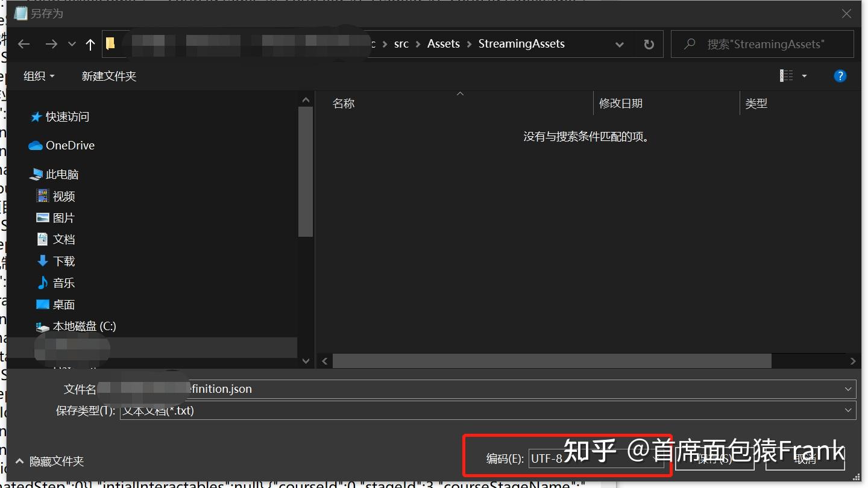This screenshot has width=868, height=488.
Task: Open the 保存类型 file type dropdown
Action: pos(848,410)
